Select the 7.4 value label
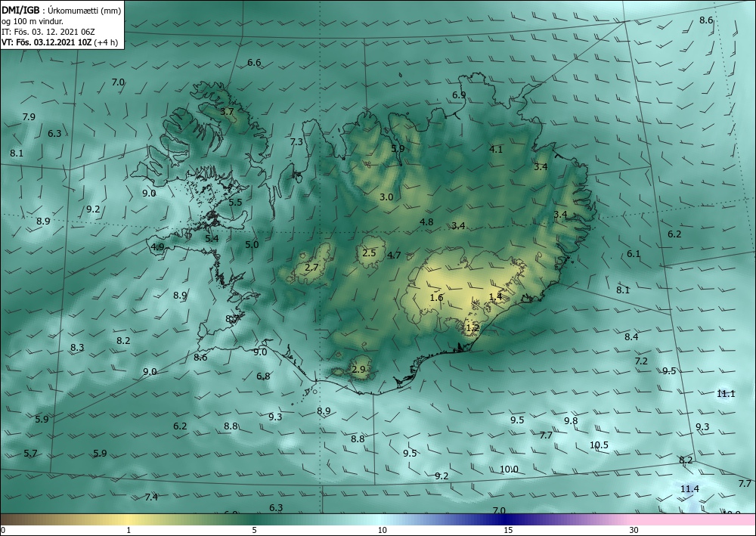Image resolution: width=756 pixels, height=536 pixels. point(151,497)
